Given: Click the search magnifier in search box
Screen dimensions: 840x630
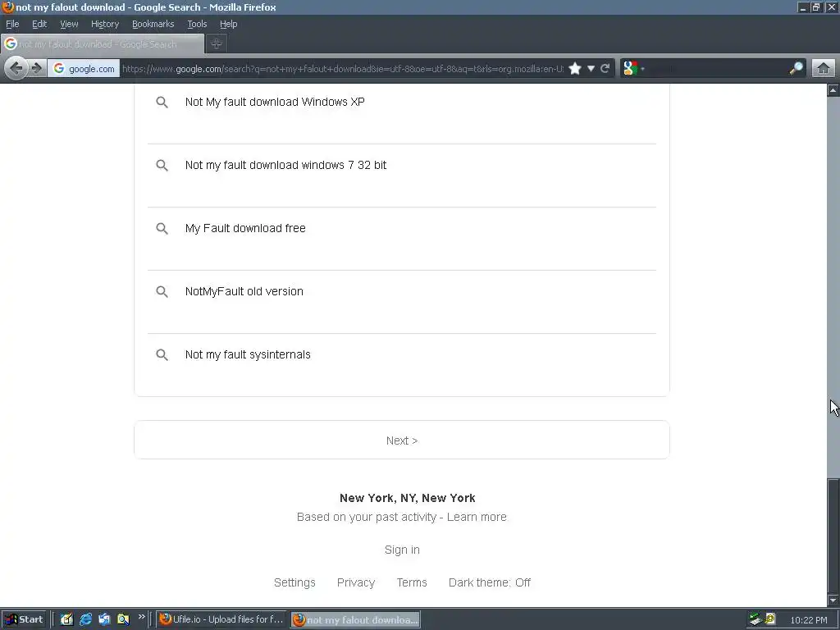Looking at the screenshot, I should pyautogui.click(x=796, y=68).
